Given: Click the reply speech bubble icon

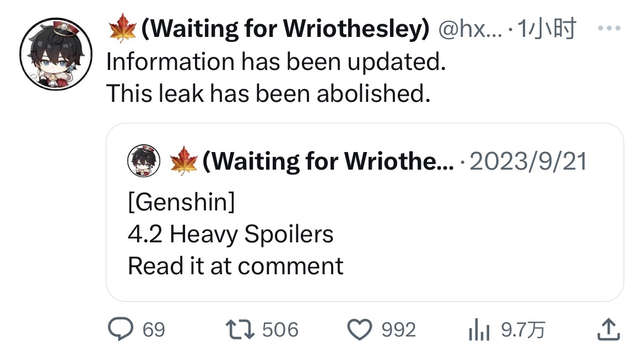Looking at the screenshot, I should click(120, 329).
